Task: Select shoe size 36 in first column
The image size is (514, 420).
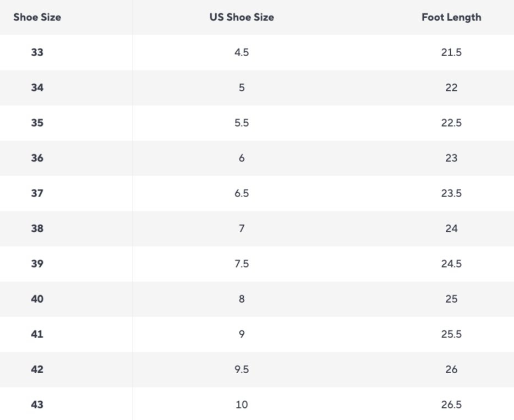Action: [37, 158]
